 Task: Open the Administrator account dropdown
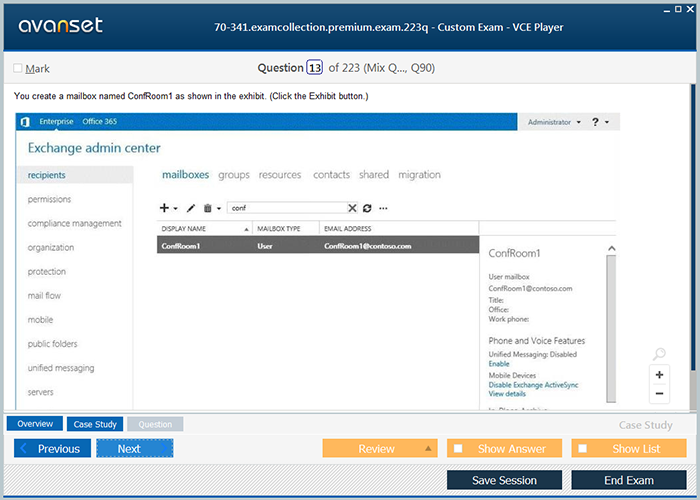[552, 122]
